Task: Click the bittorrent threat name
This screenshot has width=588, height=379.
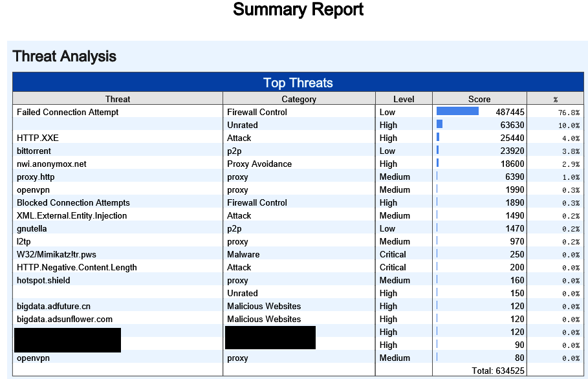Action: 34,151
